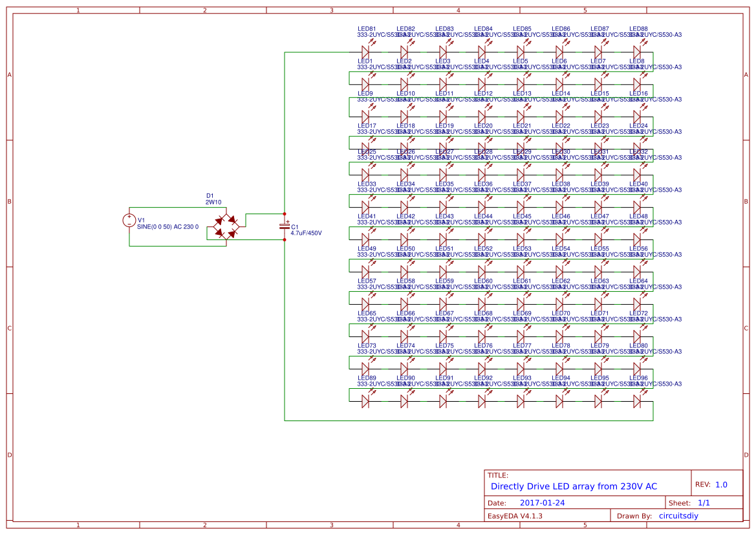This screenshot has height=535, width=756.
Task: Select the 4.7uF/450V capacitor value text
Action: pyautogui.click(x=306, y=233)
